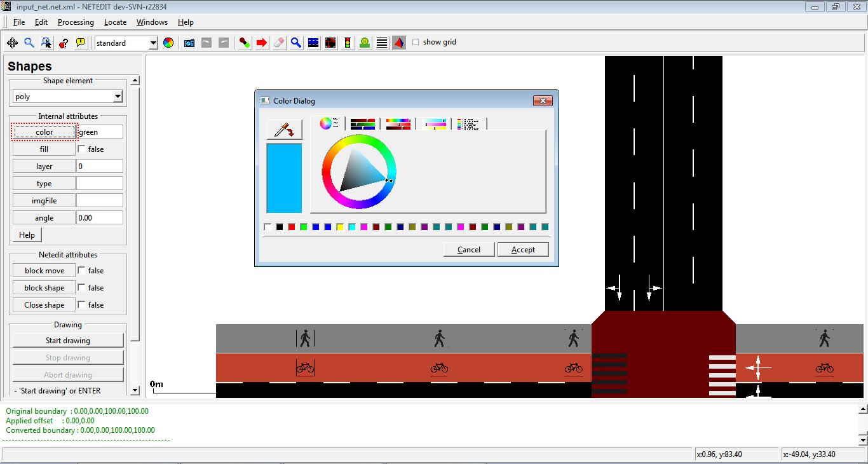868x464 pixels.
Task: Switch to the RGB sliders color tab
Action: pos(363,124)
